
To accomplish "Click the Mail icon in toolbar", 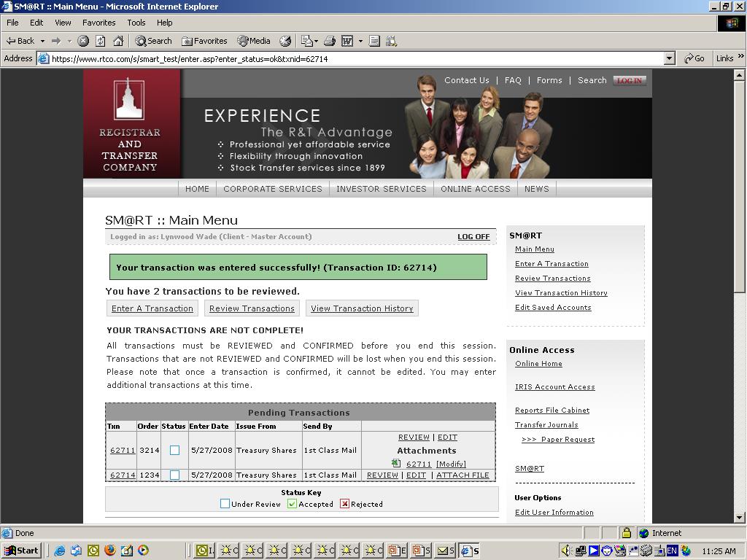I will pos(307,41).
